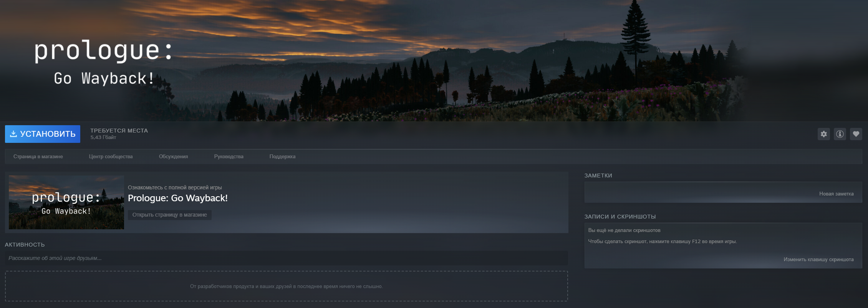Open Поддержка tab
Screen dimensions: 868x308
[282, 157]
